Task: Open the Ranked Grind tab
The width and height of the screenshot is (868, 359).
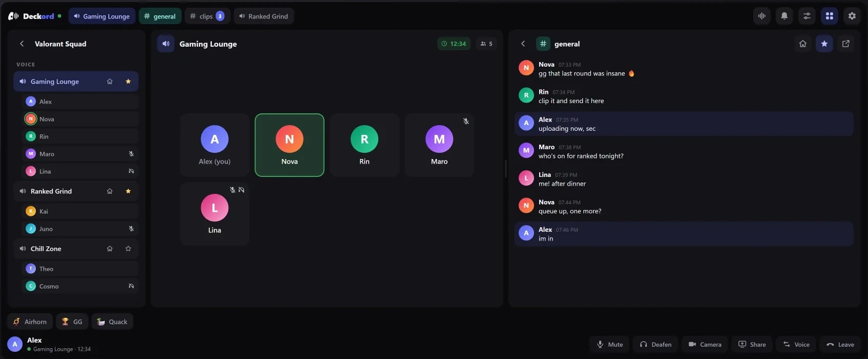Action: 264,16
